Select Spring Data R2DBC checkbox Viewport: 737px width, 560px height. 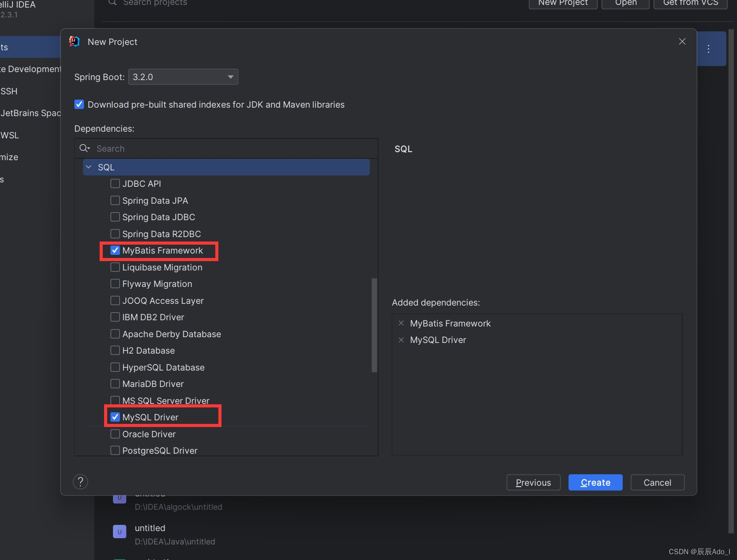point(115,234)
